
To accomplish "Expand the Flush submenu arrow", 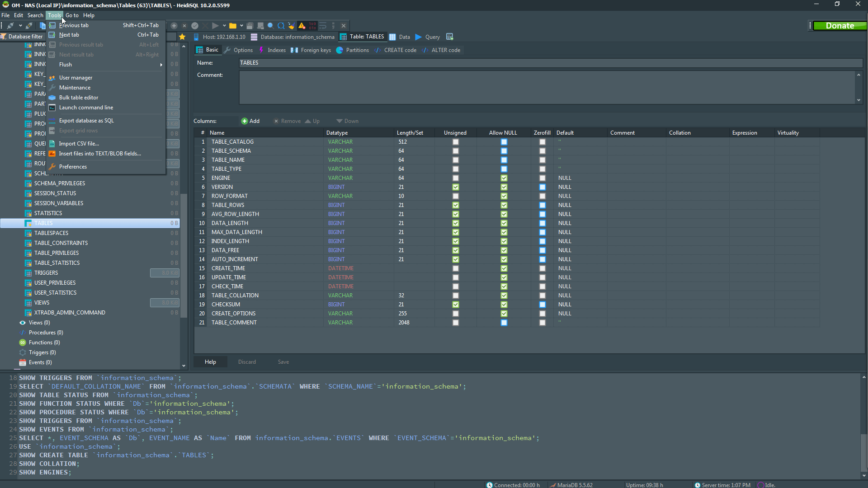I will click(x=161, y=65).
